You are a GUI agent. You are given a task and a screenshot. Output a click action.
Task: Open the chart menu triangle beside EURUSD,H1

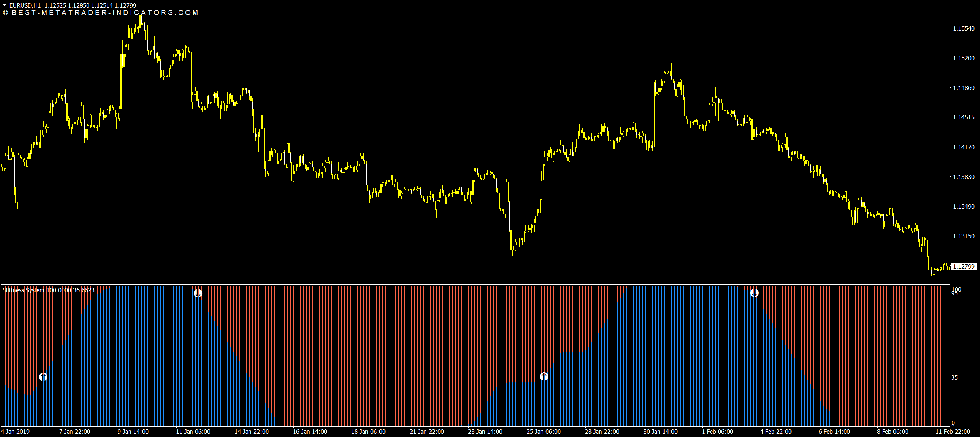[x=4, y=5]
